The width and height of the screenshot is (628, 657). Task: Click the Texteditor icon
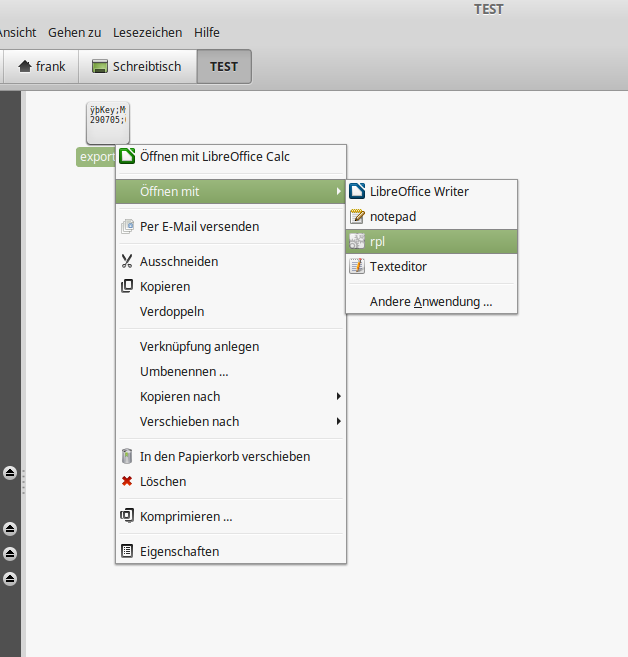357,266
